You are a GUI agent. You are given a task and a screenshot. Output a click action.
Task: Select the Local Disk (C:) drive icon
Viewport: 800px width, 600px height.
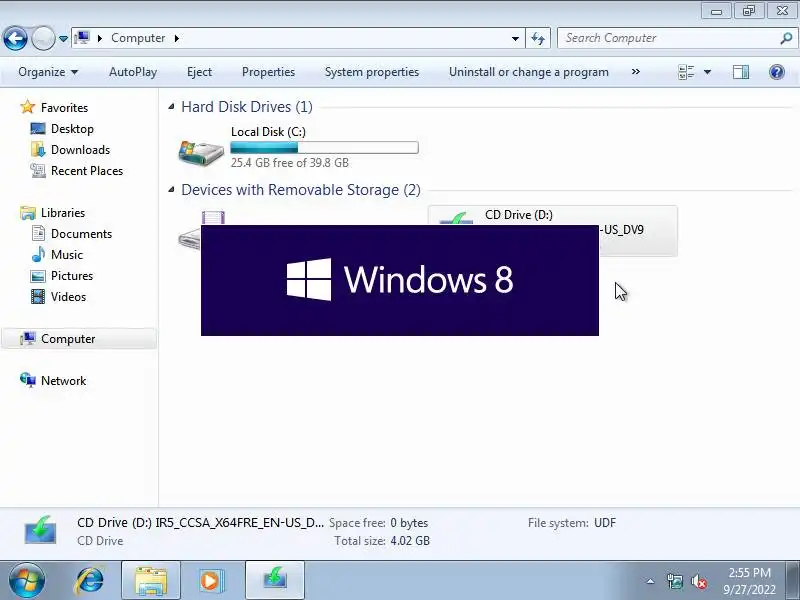click(201, 152)
